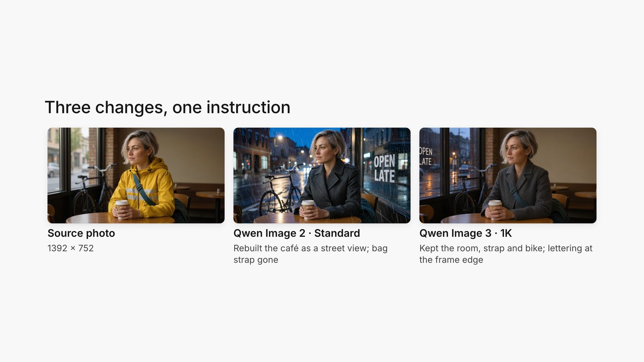Click the coffee cup in the source photo
This screenshot has height=362, width=644.
[122, 208]
